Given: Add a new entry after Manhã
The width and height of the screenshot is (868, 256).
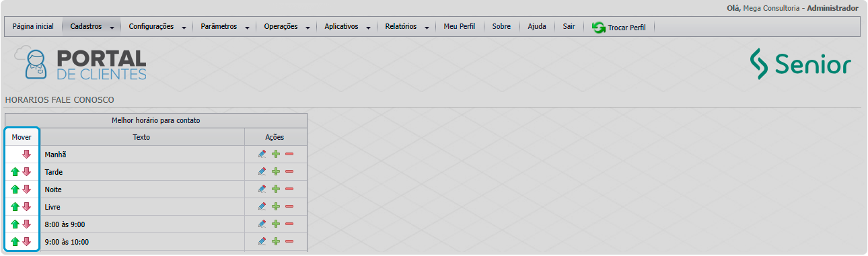Looking at the screenshot, I should tap(276, 154).
